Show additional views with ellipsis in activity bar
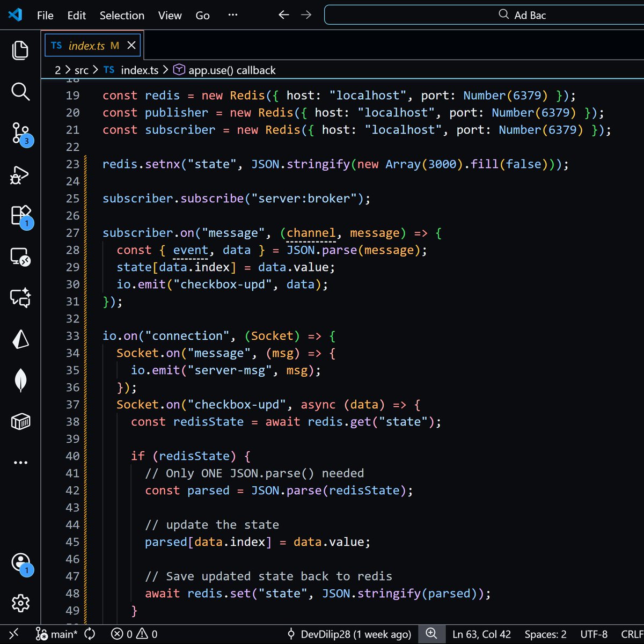 click(20, 463)
